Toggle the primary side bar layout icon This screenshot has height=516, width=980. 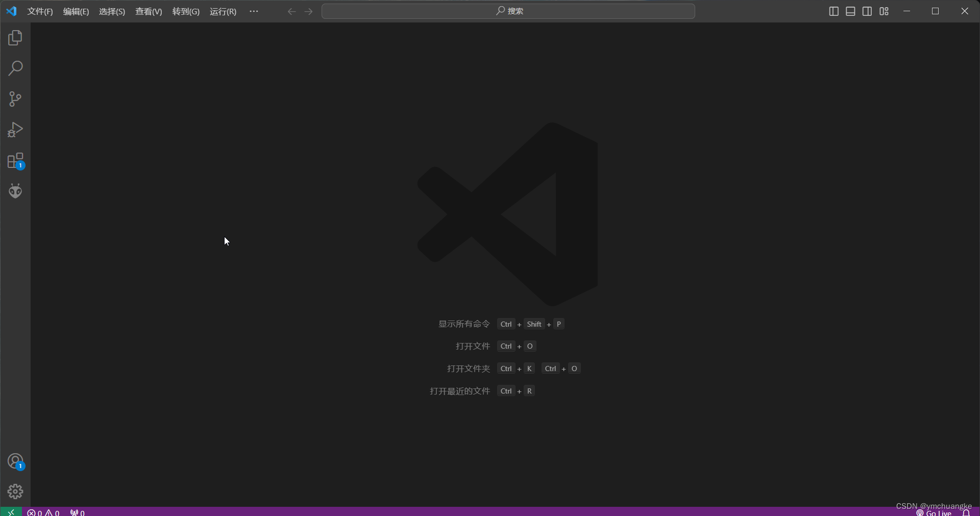click(x=834, y=11)
